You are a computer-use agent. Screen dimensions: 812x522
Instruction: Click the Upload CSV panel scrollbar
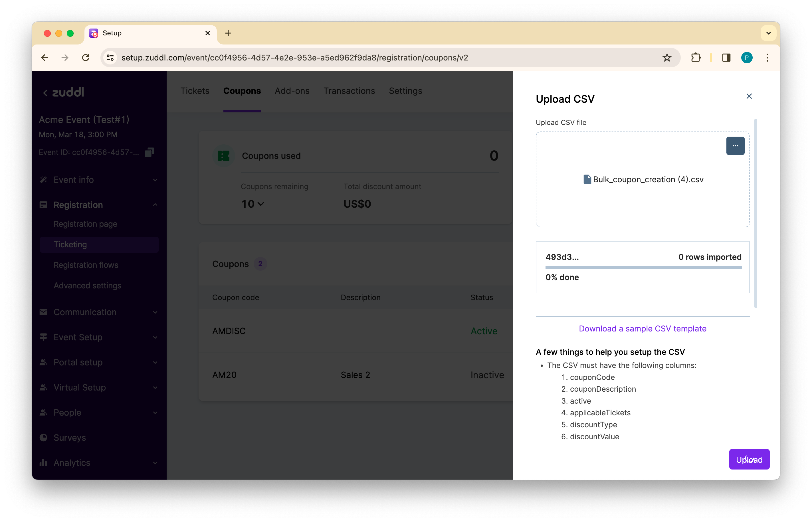coord(756,213)
